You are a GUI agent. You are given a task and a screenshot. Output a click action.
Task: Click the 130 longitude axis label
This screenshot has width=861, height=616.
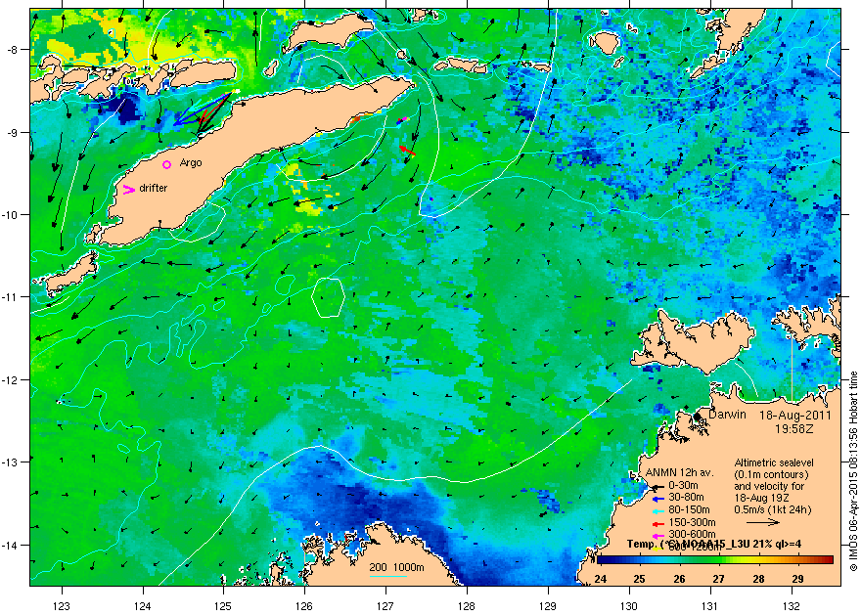629,606
